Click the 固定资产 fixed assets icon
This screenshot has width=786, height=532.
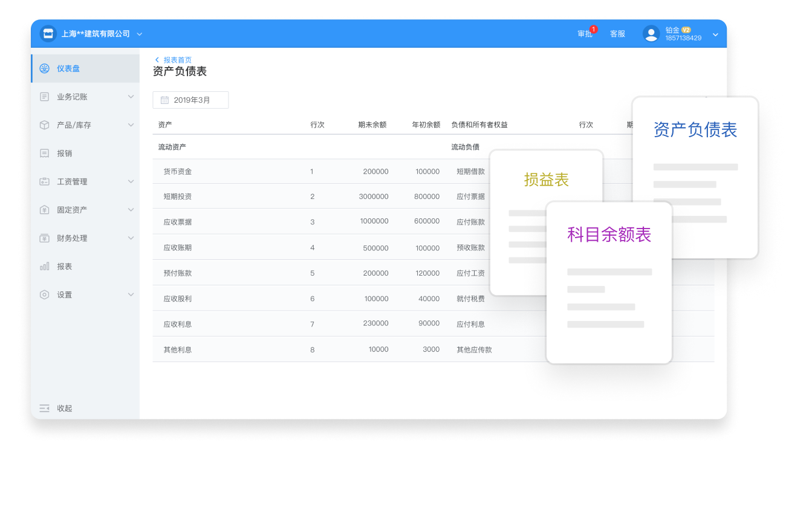44,210
